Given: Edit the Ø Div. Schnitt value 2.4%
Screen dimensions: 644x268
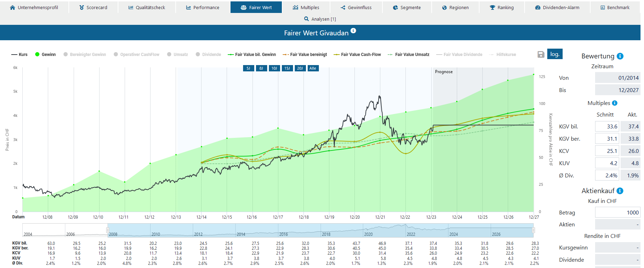Looking at the screenshot, I should coord(607,175).
